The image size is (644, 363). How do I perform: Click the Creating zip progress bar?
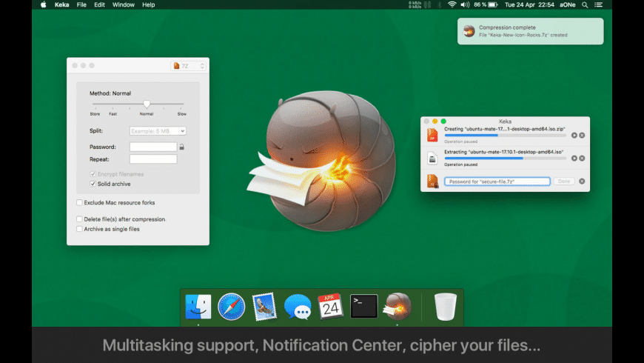[506, 136]
